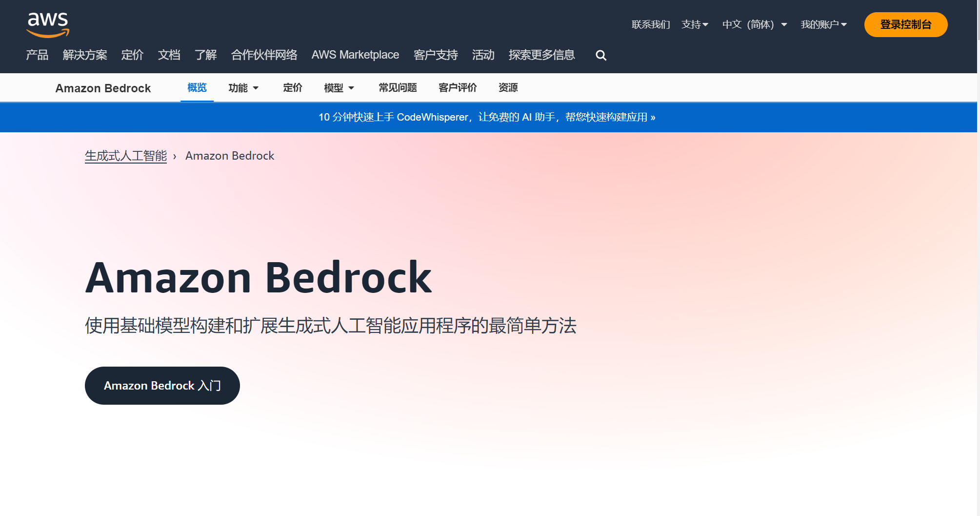Open the 客户支持 menu
This screenshot has width=980, height=516.
click(436, 55)
